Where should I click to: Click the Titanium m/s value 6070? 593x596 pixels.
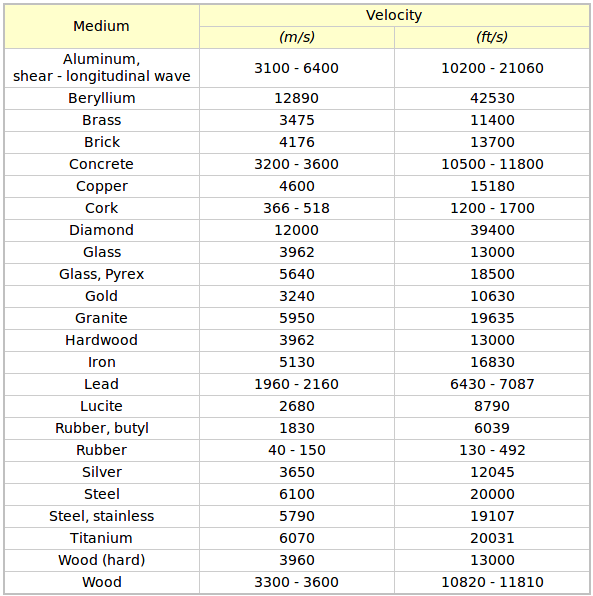297,538
